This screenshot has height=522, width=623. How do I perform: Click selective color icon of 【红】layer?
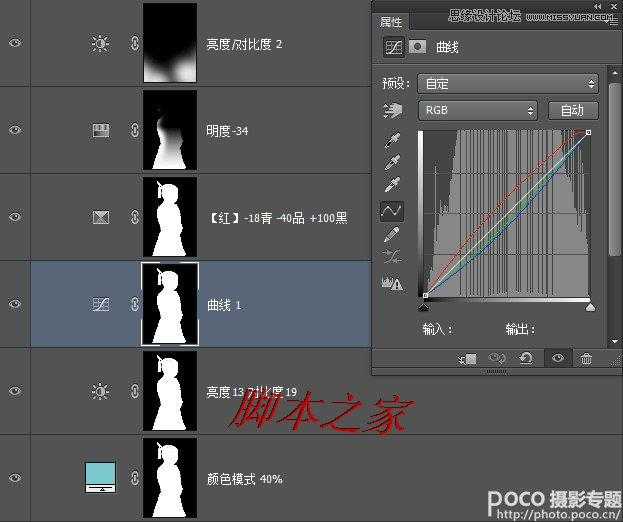coord(101,217)
